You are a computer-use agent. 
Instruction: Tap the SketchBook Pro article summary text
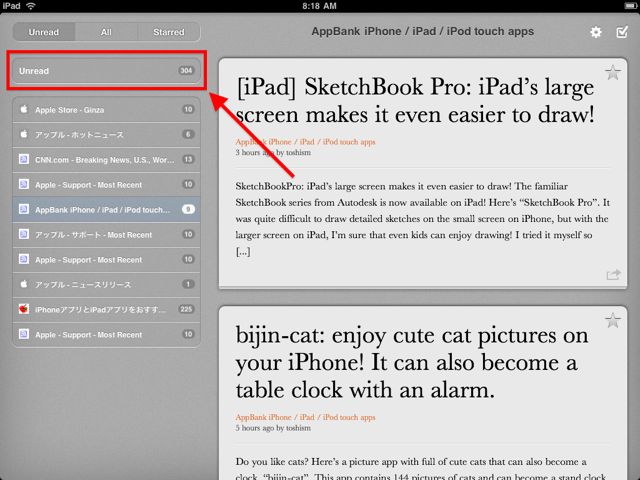click(422, 219)
